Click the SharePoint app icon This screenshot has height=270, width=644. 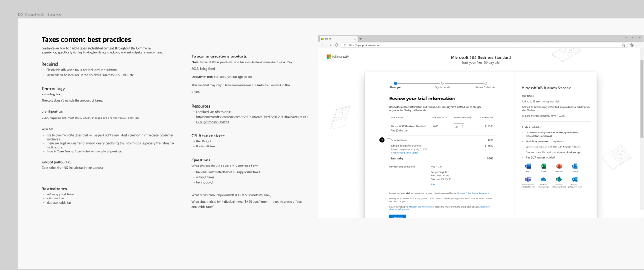click(559, 180)
